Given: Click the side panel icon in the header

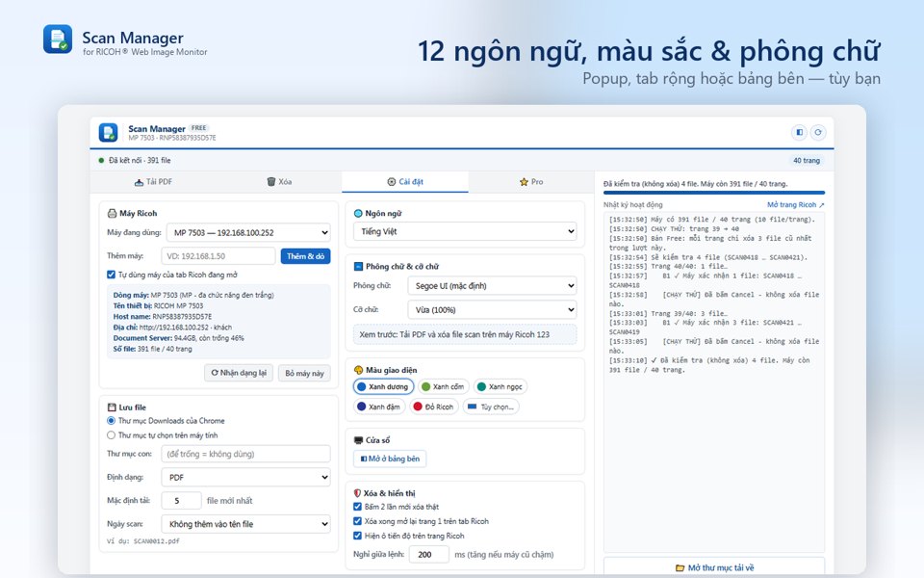Looking at the screenshot, I should point(799,132).
